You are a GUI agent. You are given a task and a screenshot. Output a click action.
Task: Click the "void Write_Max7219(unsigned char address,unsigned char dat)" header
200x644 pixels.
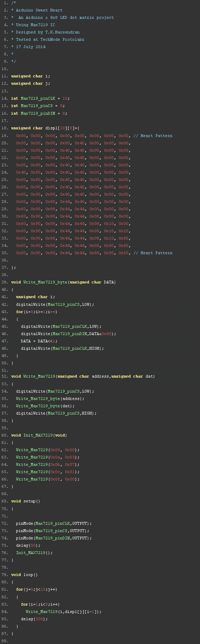point(83,376)
